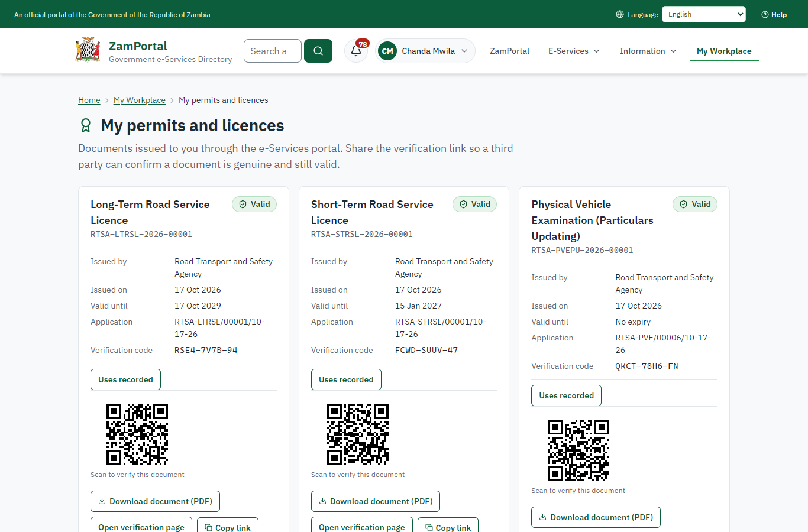Click the CM user avatar
This screenshot has width=808, height=532.
click(387, 51)
